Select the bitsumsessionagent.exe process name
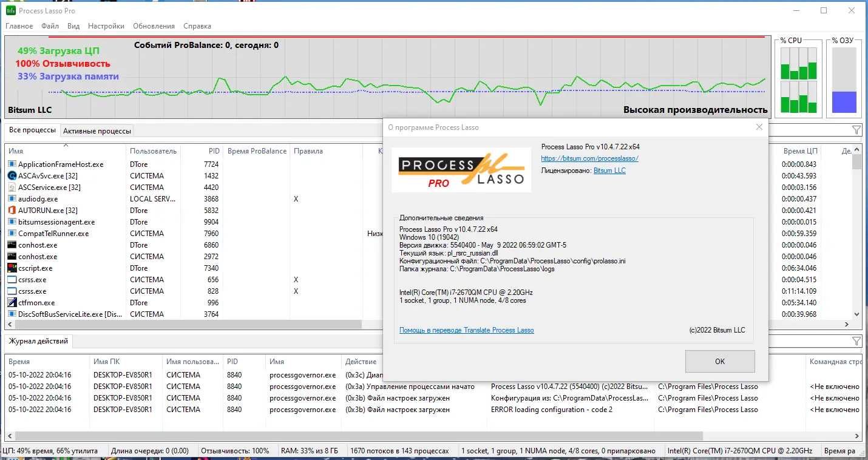This screenshot has height=460, width=868. point(56,222)
